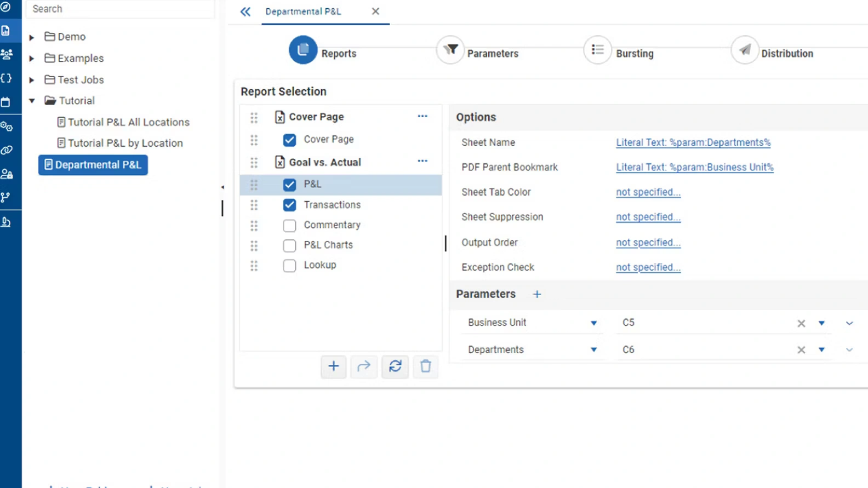The height and width of the screenshot is (488, 868).
Task: Open the Bursting step icon
Action: [x=597, y=50]
